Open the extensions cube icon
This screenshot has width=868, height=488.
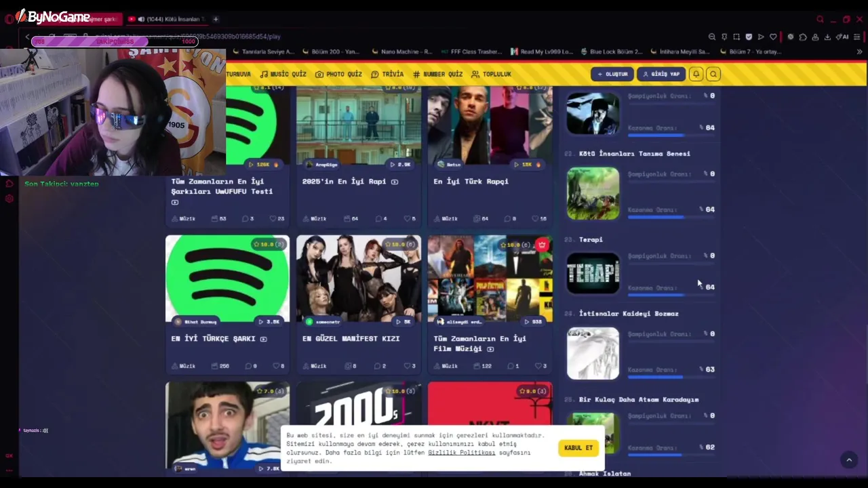803,37
